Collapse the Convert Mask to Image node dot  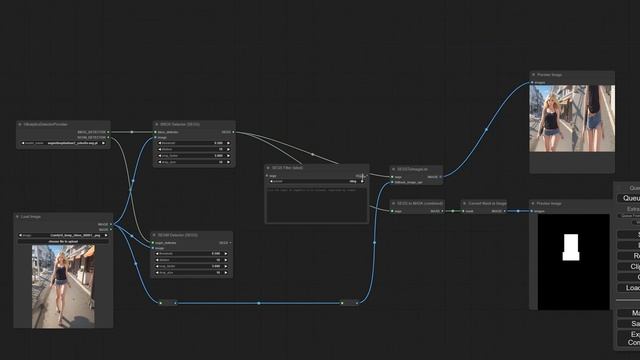click(464, 203)
